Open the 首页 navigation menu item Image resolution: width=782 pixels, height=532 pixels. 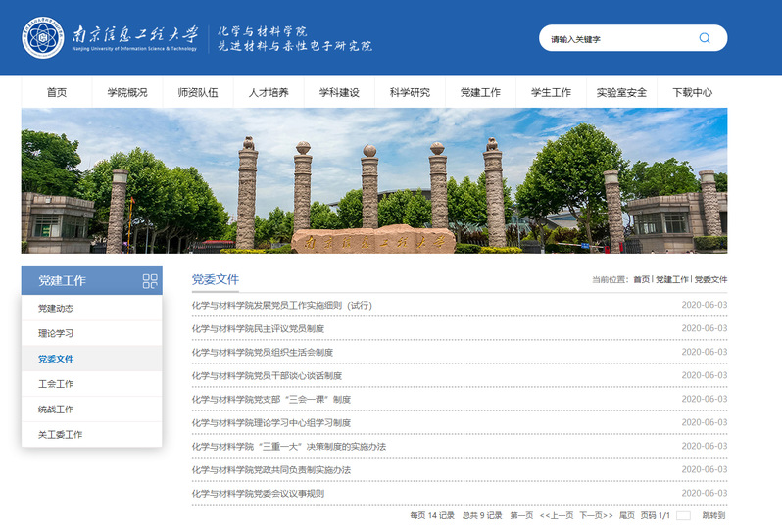point(57,93)
